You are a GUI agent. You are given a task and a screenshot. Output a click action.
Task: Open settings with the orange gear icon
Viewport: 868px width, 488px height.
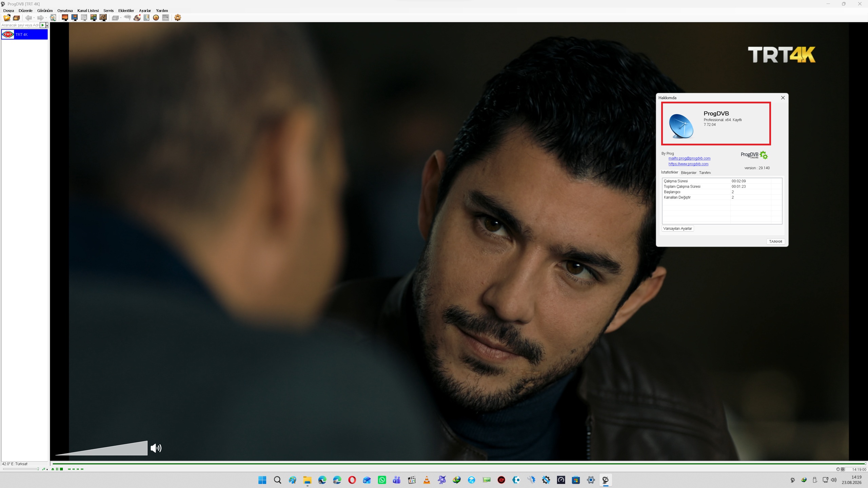178,18
